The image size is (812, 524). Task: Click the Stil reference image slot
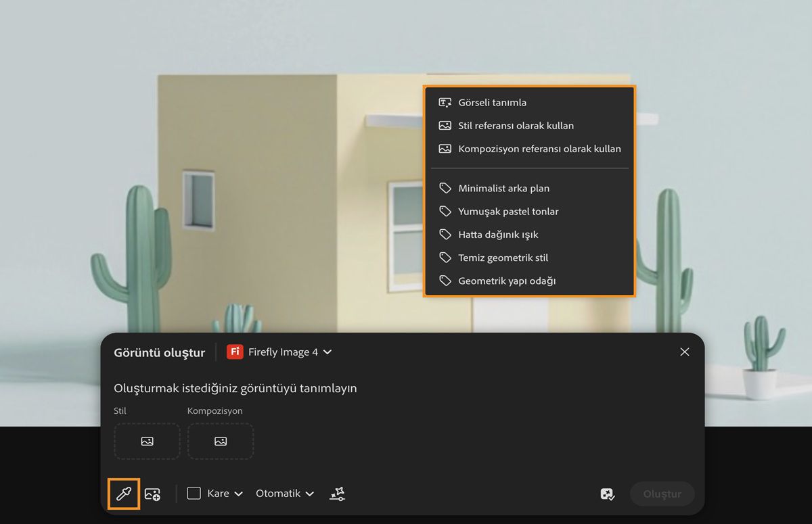147,442
